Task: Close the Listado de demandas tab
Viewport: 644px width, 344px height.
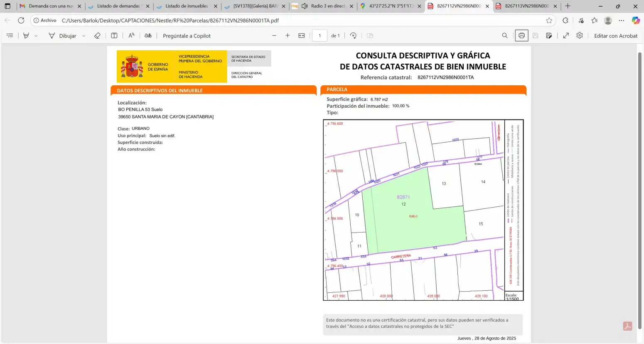Action: click(147, 6)
